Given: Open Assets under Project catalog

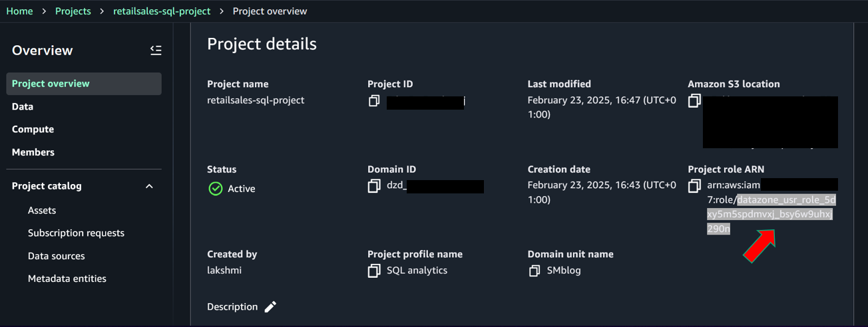Looking at the screenshot, I should pyautogui.click(x=42, y=211).
